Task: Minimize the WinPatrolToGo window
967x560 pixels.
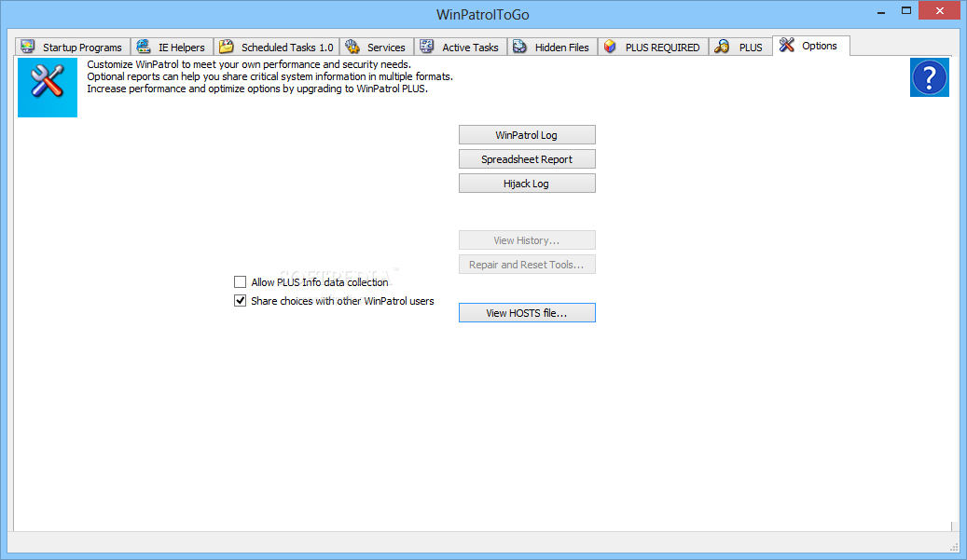Action: coord(881,11)
